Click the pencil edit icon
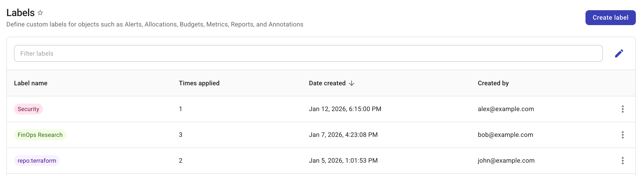644x176 pixels. 619,53
